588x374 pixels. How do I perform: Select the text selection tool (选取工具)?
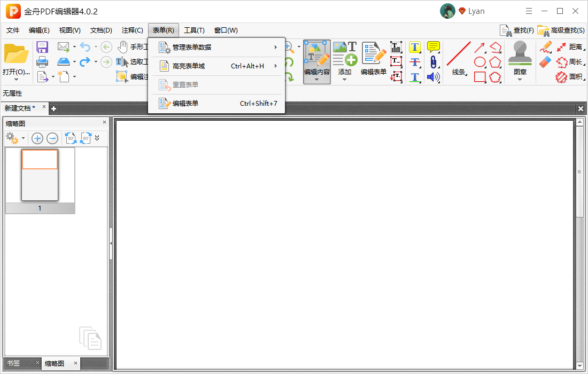coord(133,62)
